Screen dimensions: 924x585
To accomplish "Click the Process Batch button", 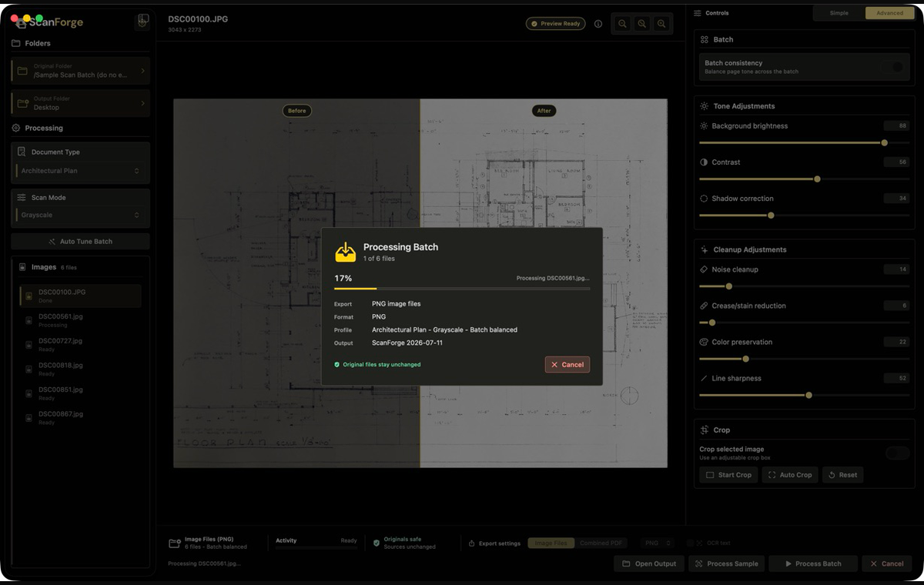I will [x=813, y=563].
